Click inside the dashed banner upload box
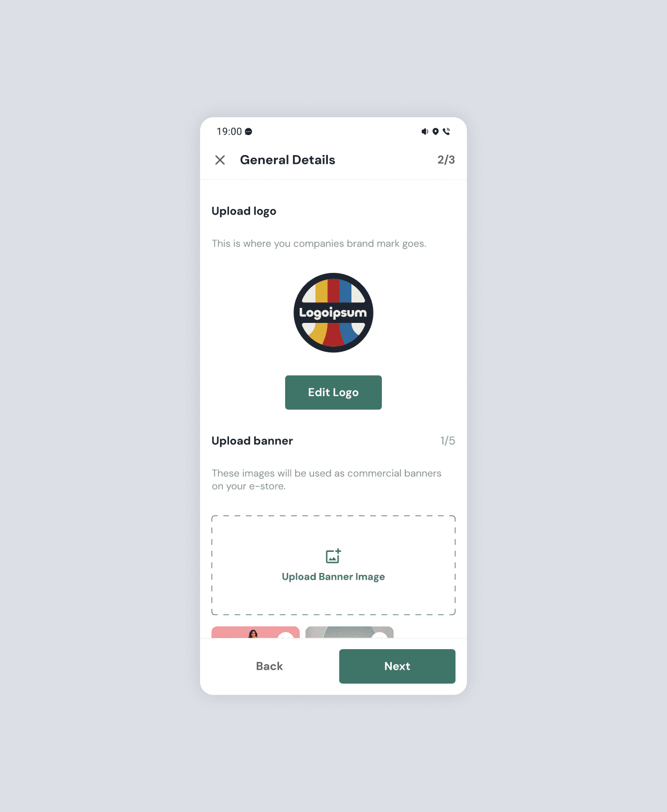Screen dimensions: 667x812 click(333, 565)
